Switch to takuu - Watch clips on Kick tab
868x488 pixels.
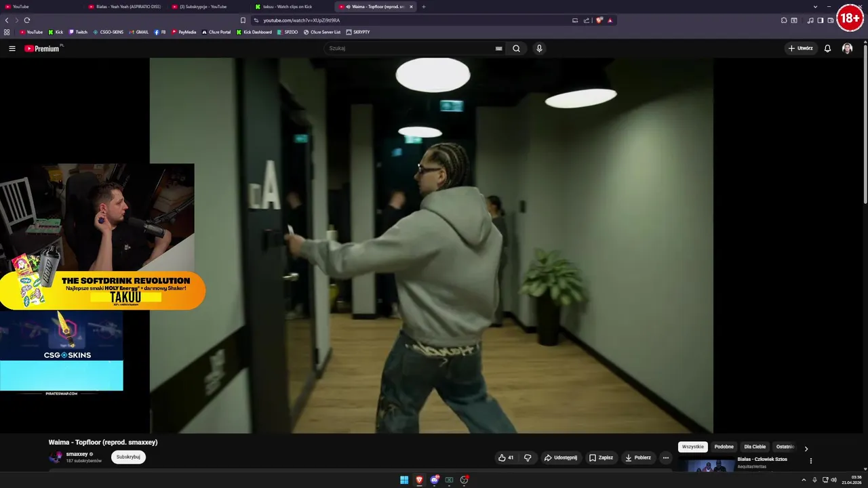[292, 7]
